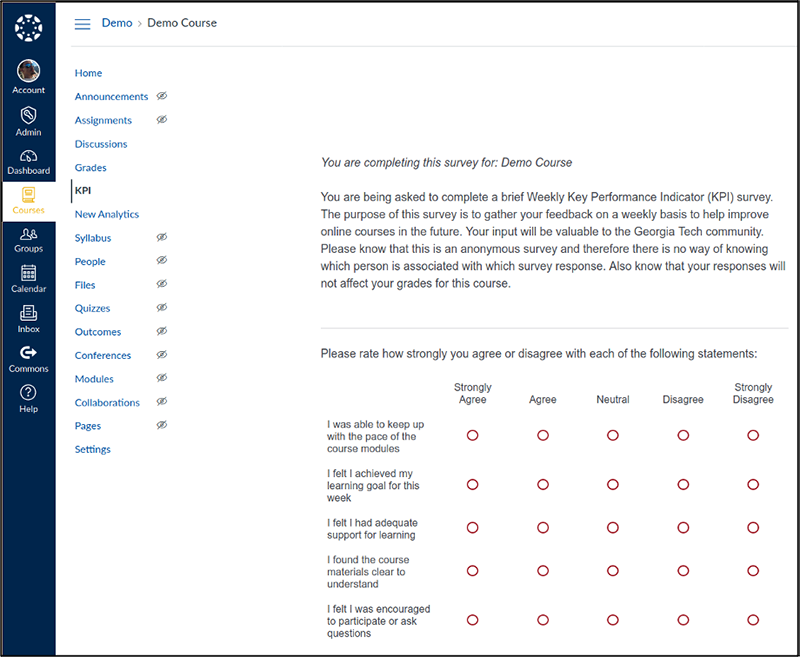Select Disagree for encouraged to participate row
Viewport: 800px width, 657px height.
coord(683,620)
